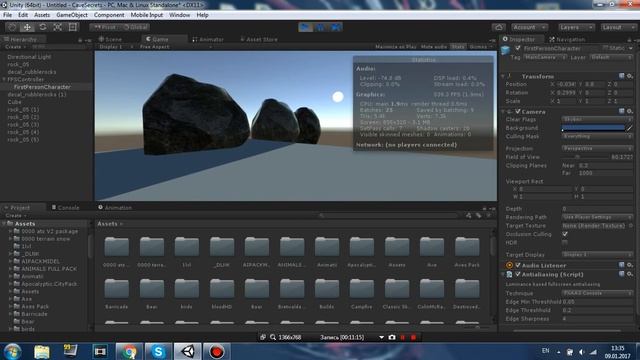Select the Move tool

click(27, 27)
